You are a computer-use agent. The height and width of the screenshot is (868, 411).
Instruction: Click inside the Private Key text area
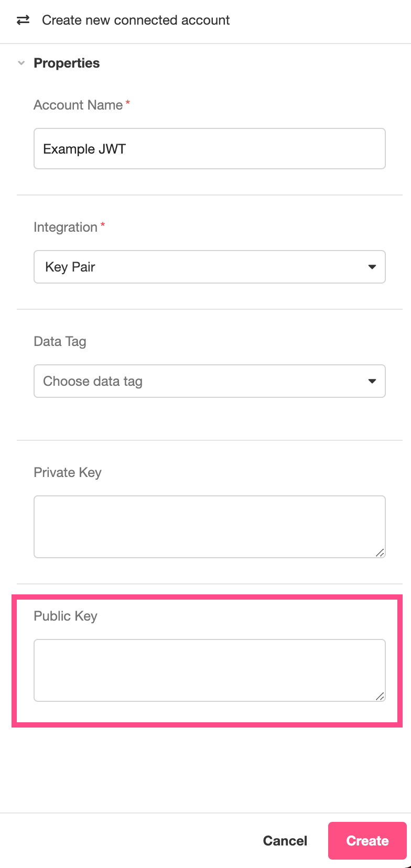tap(210, 527)
